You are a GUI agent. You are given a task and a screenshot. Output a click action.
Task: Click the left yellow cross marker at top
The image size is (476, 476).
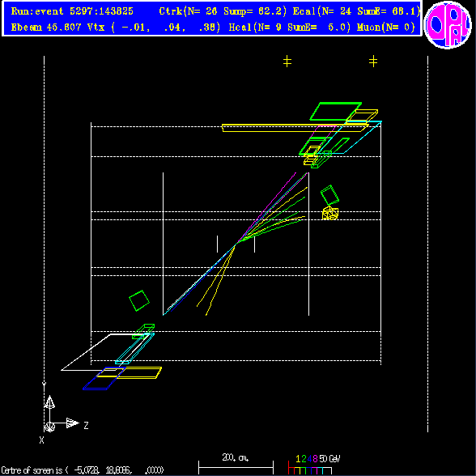tap(287, 62)
